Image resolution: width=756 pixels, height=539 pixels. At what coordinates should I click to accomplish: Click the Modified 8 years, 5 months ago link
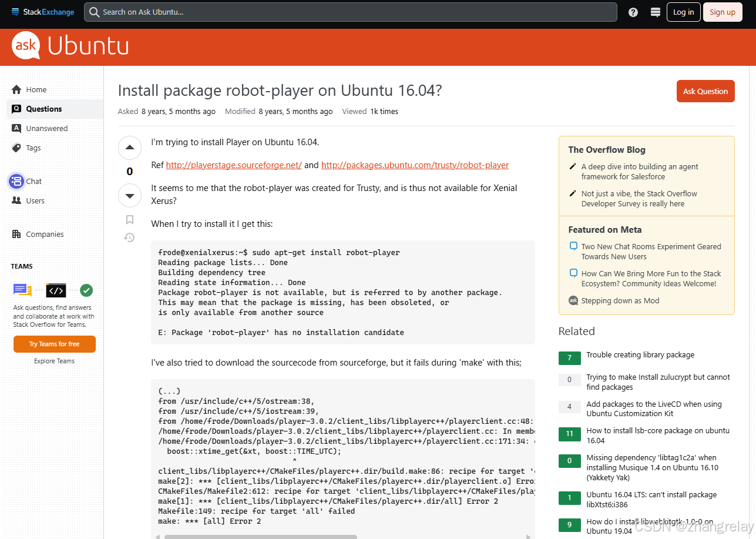(x=295, y=111)
